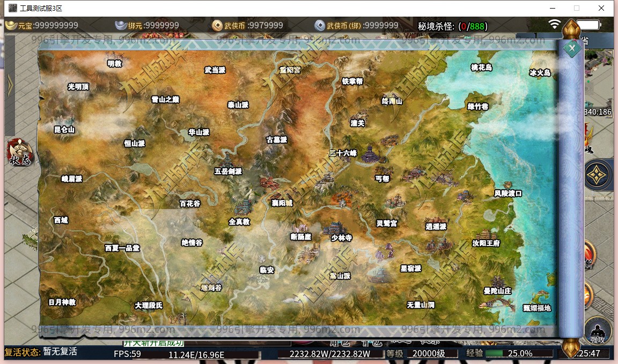Click the 复活状态 revive status text

pyautogui.click(x=41, y=352)
